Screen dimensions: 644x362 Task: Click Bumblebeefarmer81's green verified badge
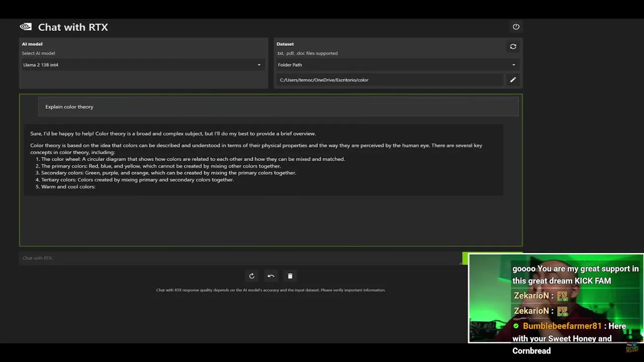click(516, 326)
